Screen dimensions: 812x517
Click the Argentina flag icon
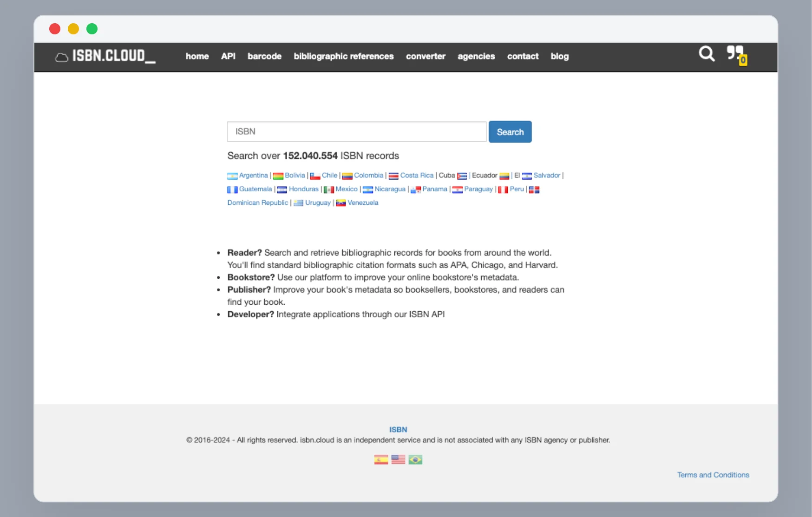(x=232, y=176)
